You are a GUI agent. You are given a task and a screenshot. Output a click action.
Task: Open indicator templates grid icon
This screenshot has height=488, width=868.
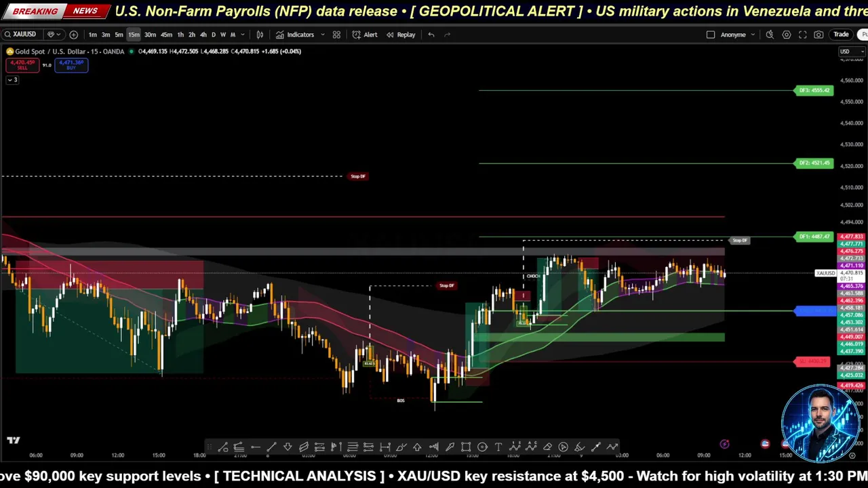click(336, 35)
